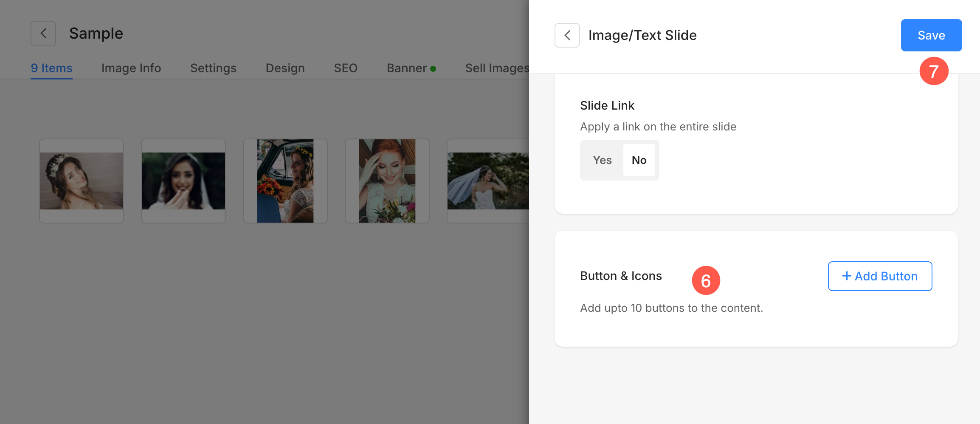Open the SEO tab
Image resolution: width=980 pixels, height=424 pixels.
(346, 68)
